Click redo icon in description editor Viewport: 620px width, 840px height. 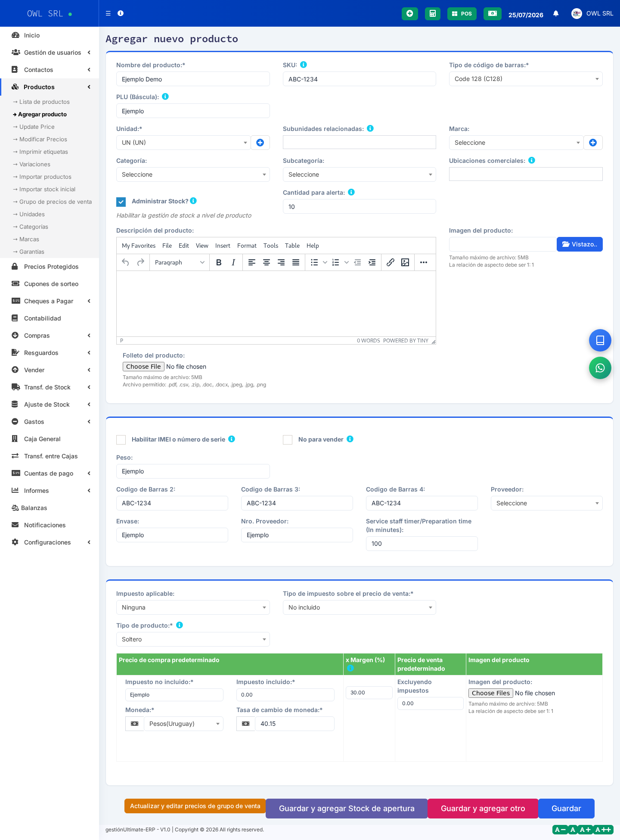tap(140, 262)
